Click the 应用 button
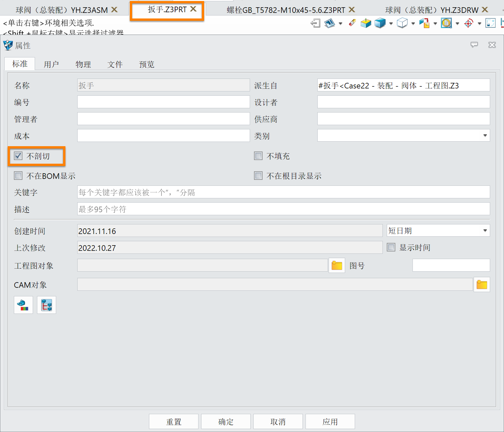This screenshot has height=432, width=504. (330, 421)
